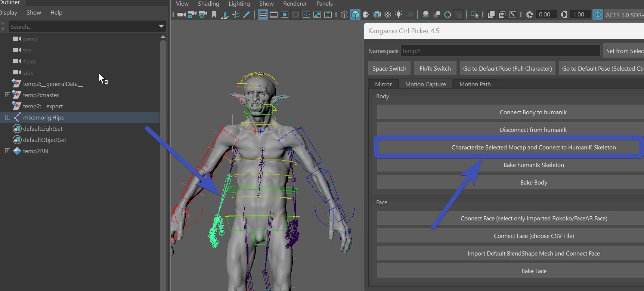Click the Textured checker sphere icon

point(388,15)
